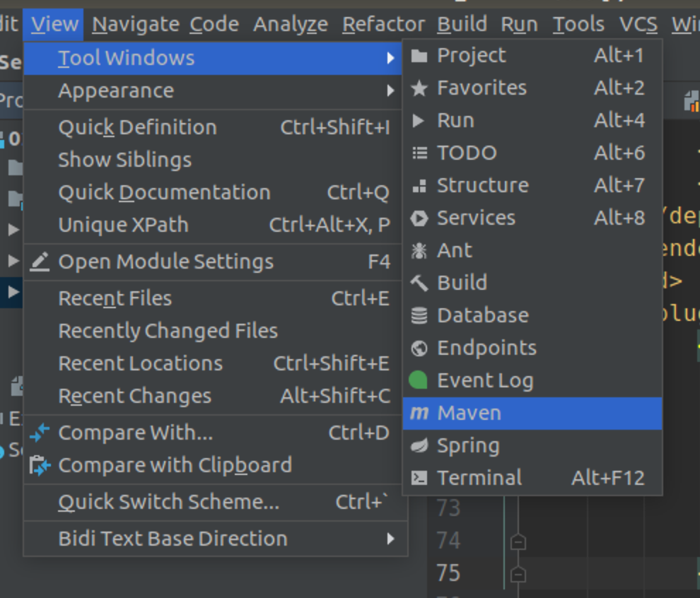Click line number 74 in gutter
Viewport: 700px width, 598px height.
click(x=448, y=541)
